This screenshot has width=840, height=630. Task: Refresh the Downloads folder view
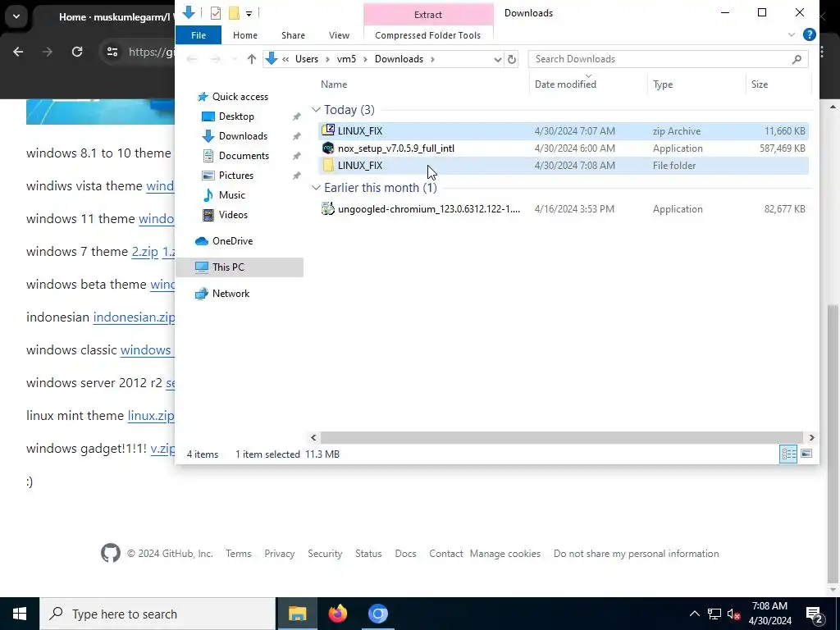coord(512,59)
